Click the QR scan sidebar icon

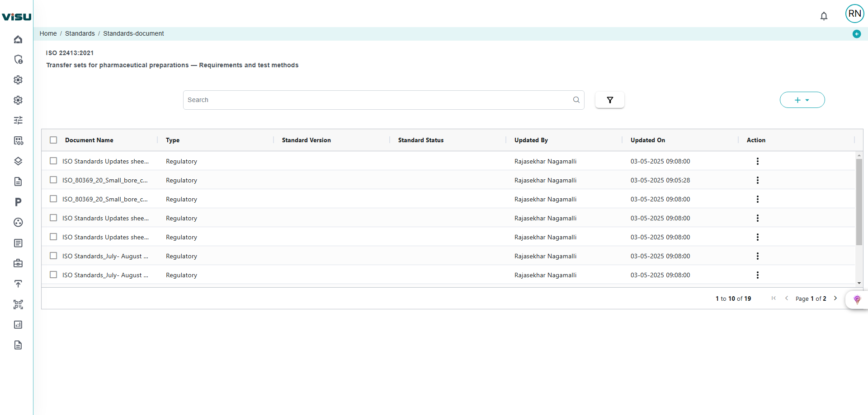[x=18, y=304]
